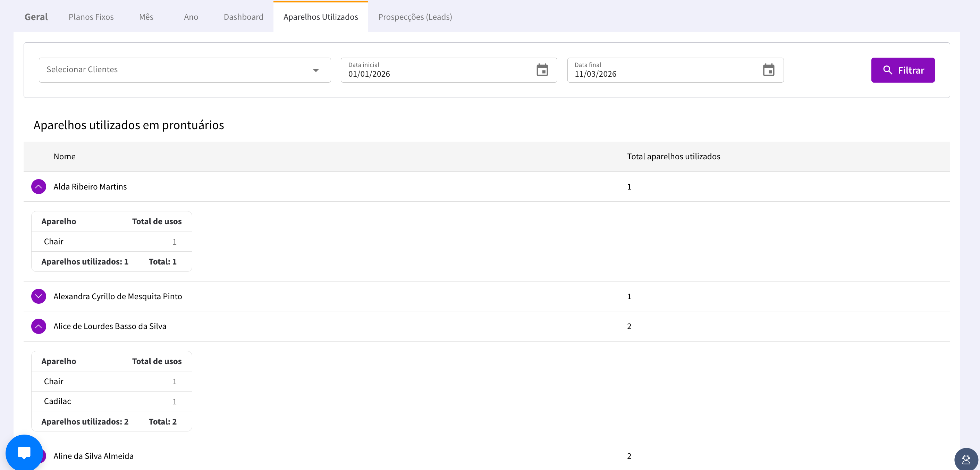This screenshot has height=470, width=980.
Task: Expand Alexandra Cyrillo de Mesquita Pinto row
Action: tap(39, 296)
